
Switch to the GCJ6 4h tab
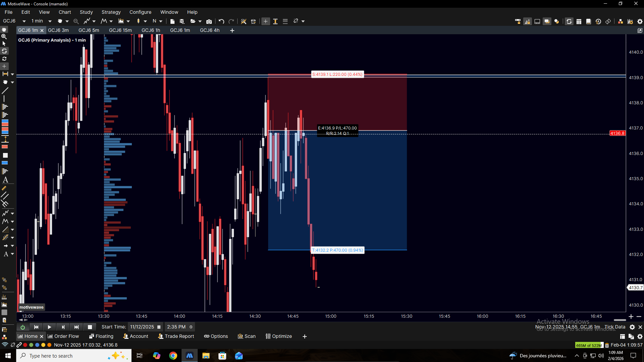click(x=210, y=30)
